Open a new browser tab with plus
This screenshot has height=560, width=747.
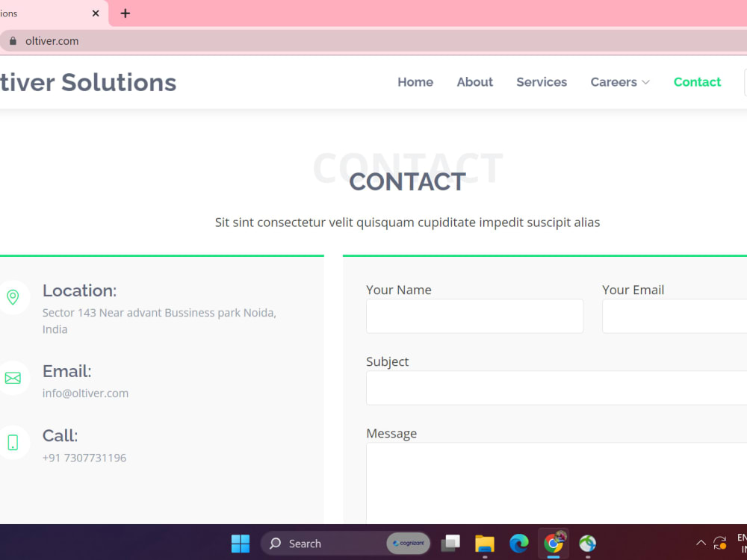125,13
